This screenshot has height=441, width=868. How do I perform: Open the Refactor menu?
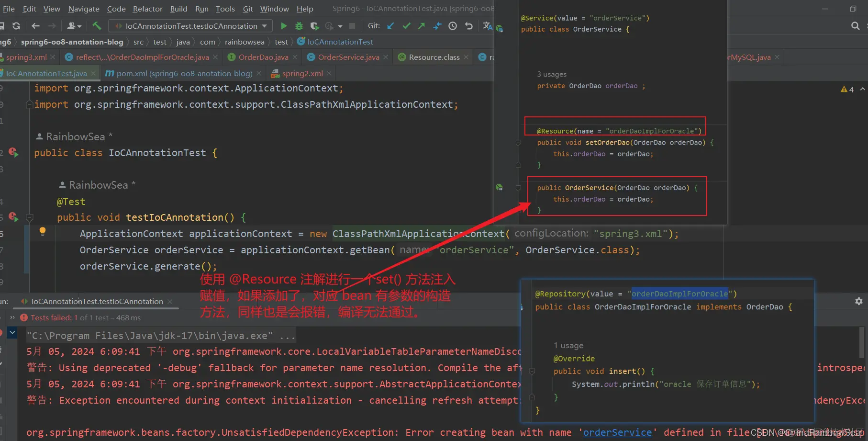148,9
